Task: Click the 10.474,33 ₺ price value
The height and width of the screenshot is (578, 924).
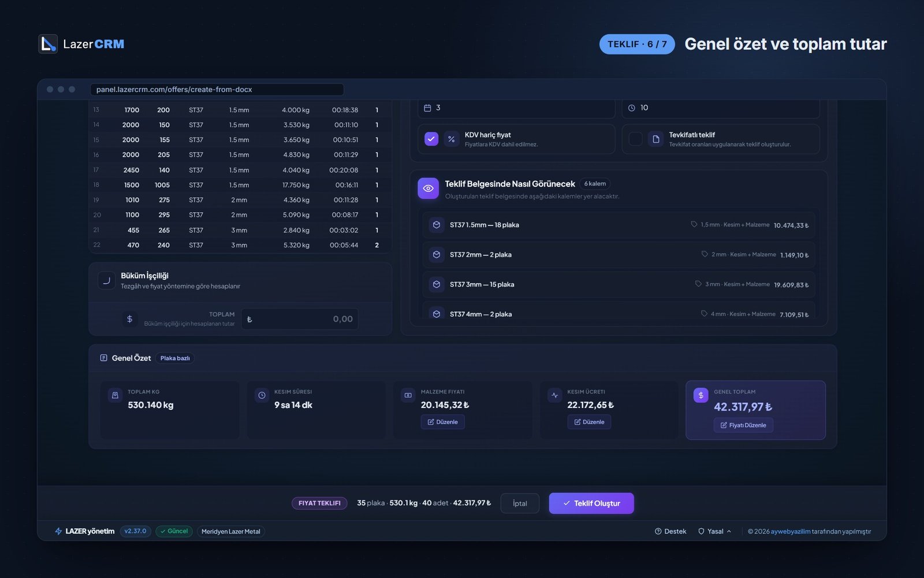Action: (791, 225)
